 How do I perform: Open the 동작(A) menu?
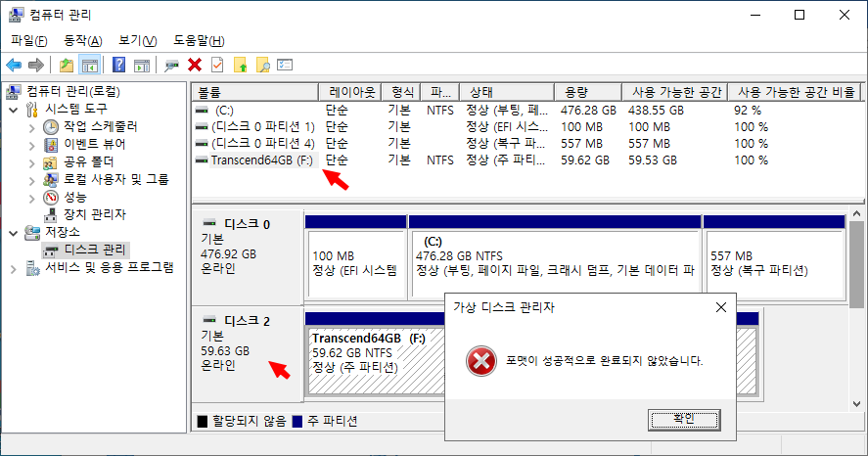(82, 40)
